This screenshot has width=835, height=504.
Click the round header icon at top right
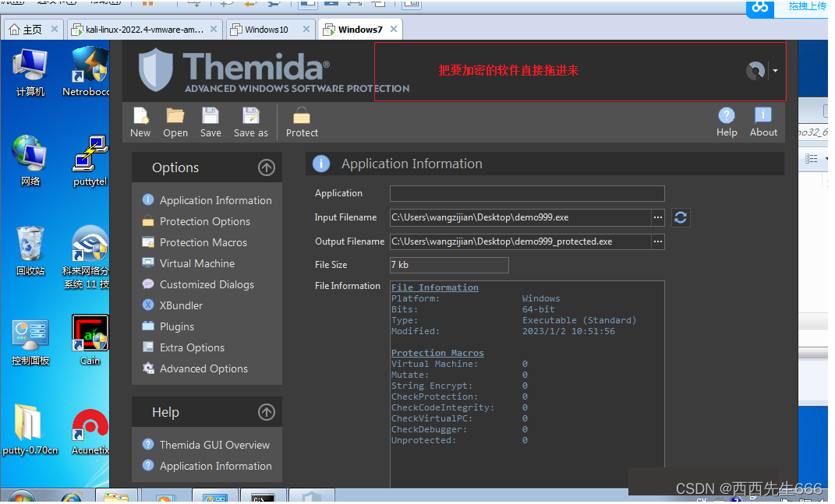click(x=755, y=71)
